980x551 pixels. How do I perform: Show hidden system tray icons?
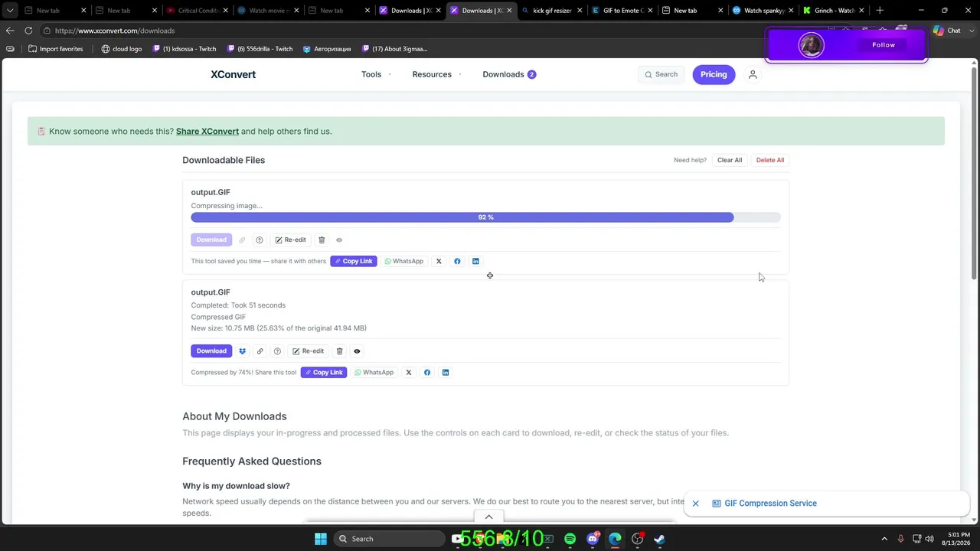click(x=884, y=539)
